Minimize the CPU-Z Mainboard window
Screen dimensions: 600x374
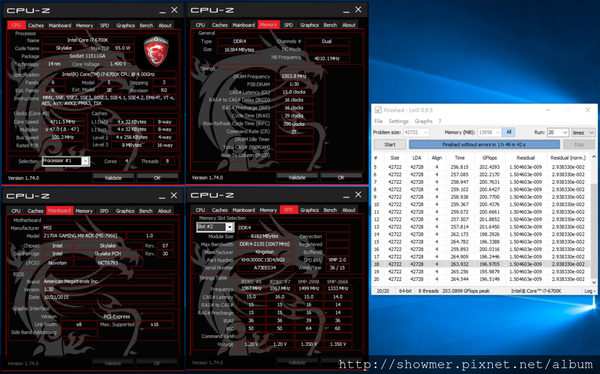pyautogui.click(x=162, y=196)
